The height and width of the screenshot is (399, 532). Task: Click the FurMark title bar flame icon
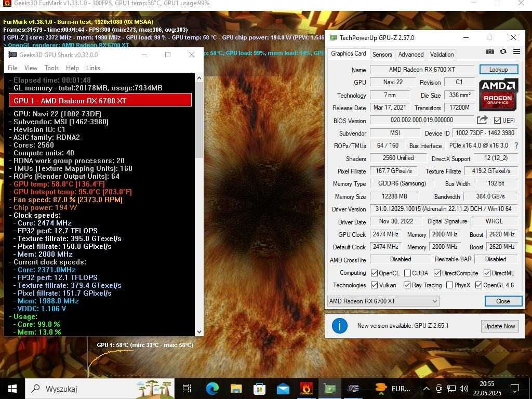pos(7,4)
